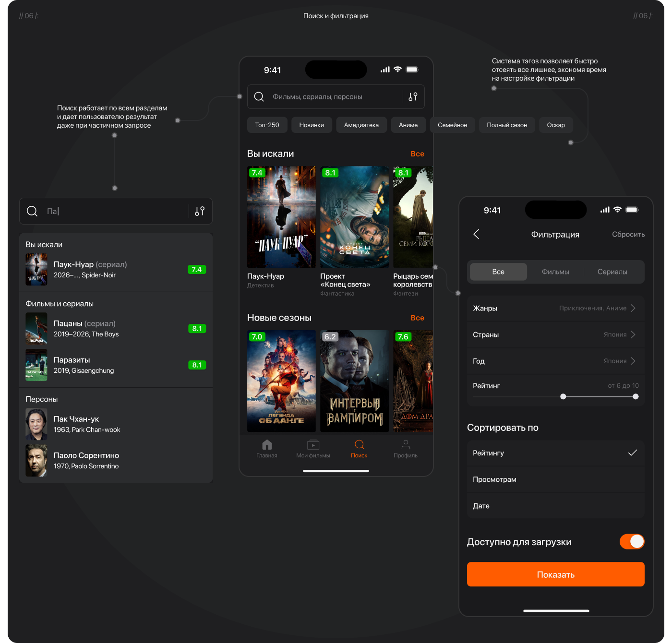
Task: Click the "Приключения, Аниме" genre value
Action: (593, 308)
